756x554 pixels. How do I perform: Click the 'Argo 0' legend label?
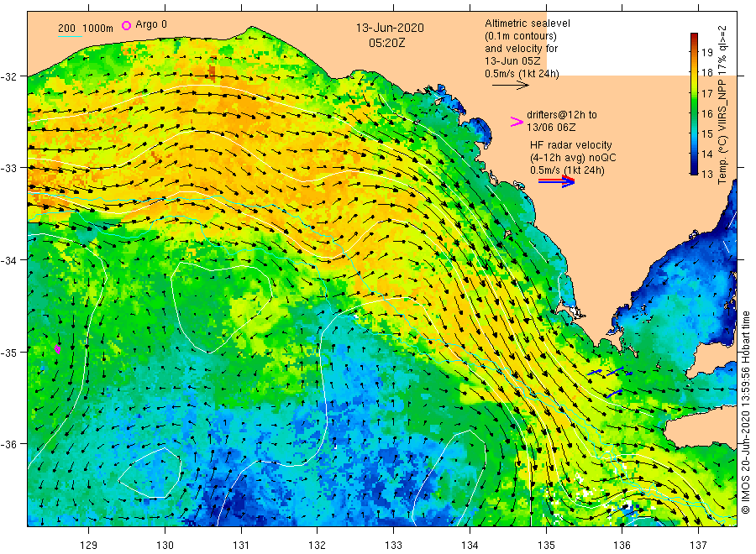[x=151, y=24]
